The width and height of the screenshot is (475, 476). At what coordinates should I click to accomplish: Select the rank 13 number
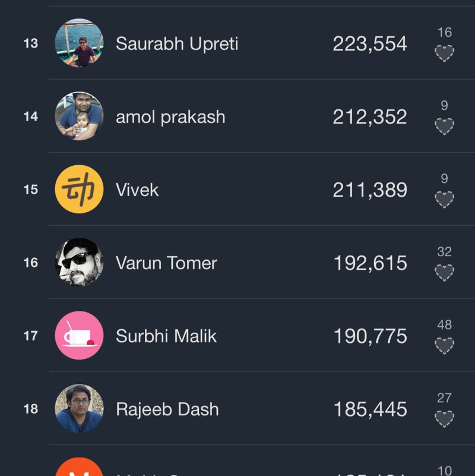30,44
